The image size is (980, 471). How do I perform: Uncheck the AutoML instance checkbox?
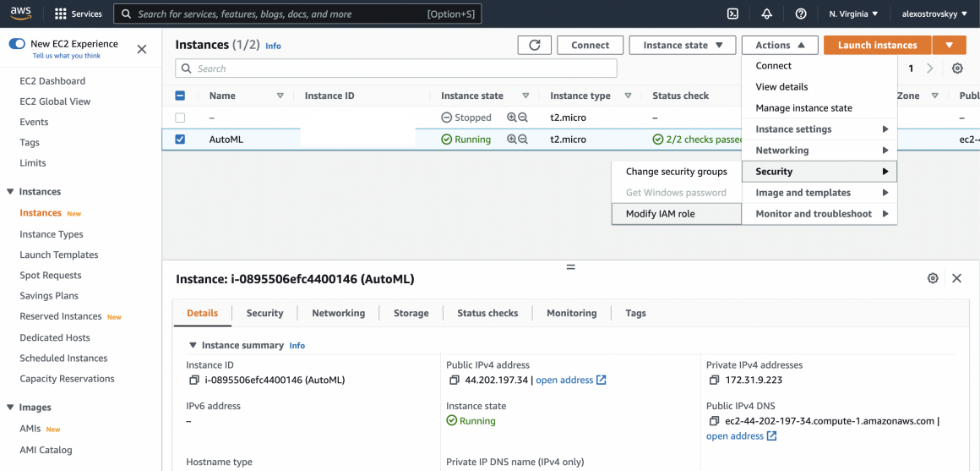pyautogui.click(x=180, y=140)
